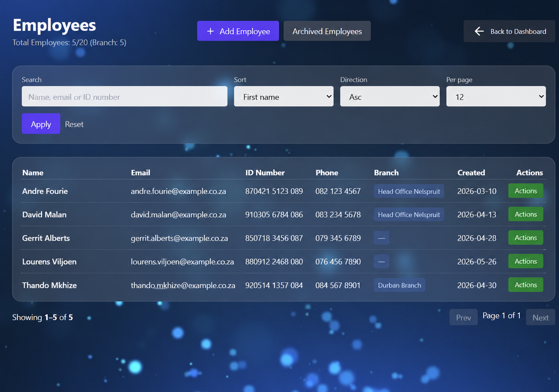This screenshot has height=392, width=559.
Task: Click email thando.mkhize@example.co.za
Action: pyautogui.click(x=183, y=285)
